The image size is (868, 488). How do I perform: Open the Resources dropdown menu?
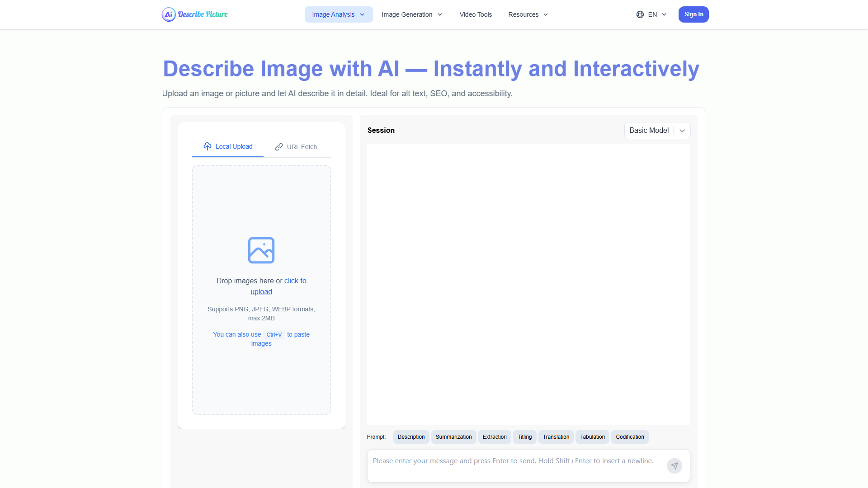[x=528, y=14]
